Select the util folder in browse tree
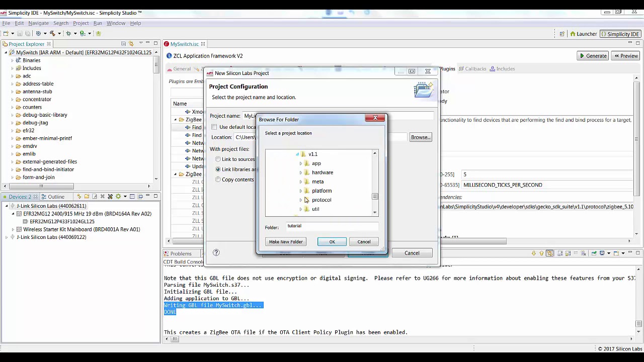This screenshot has width=644, height=362. (315, 209)
